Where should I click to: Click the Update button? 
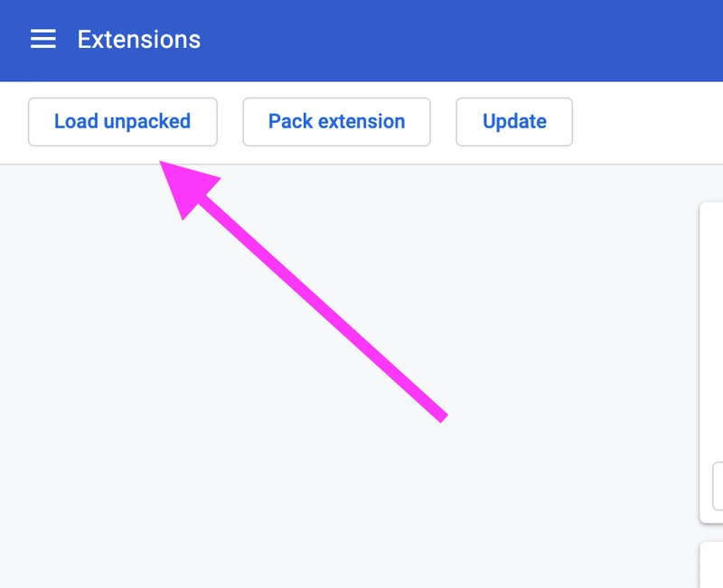click(x=514, y=122)
